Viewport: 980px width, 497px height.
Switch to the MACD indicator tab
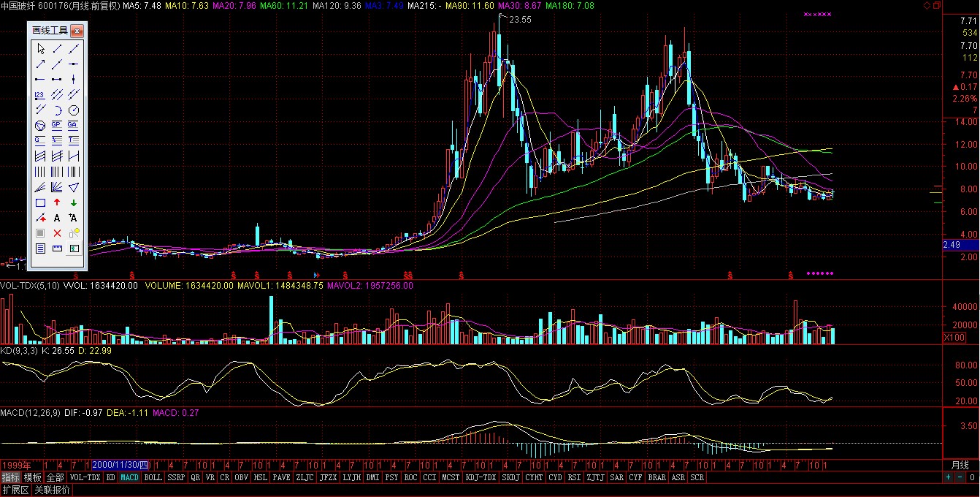click(130, 477)
